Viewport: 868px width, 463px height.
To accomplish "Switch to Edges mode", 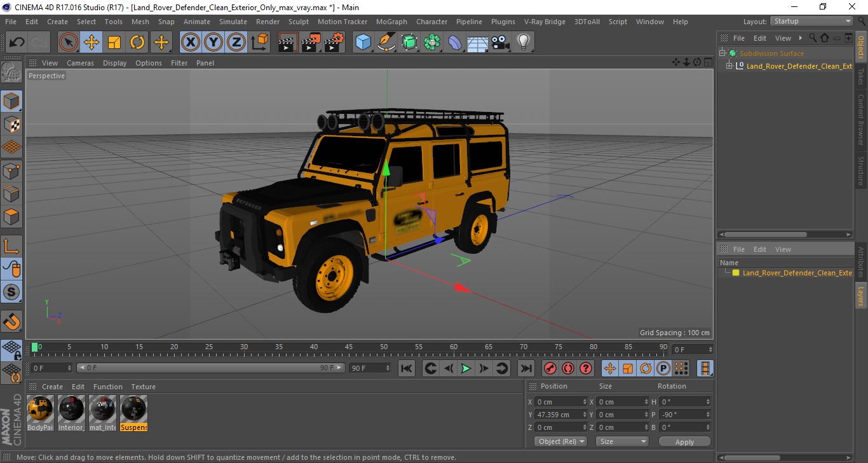I will pyautogui.click(x=11, y=193).
